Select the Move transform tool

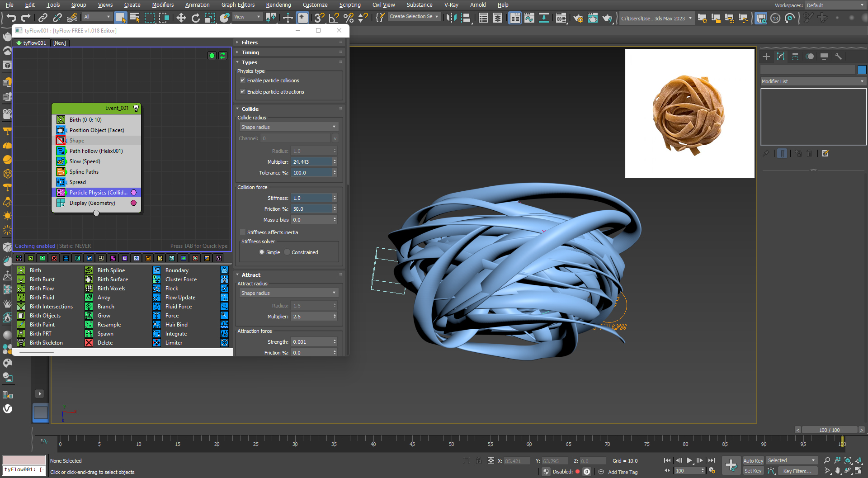click(181, 18)
